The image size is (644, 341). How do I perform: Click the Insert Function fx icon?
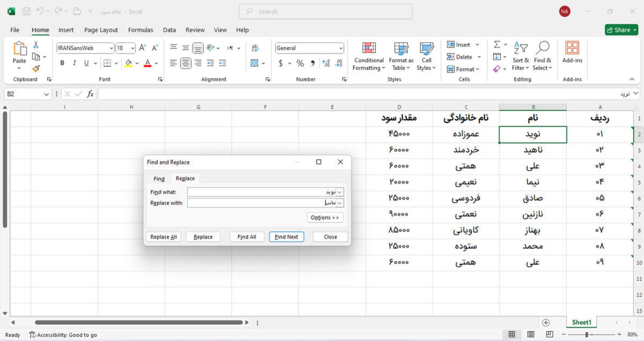tap(90, 94)
